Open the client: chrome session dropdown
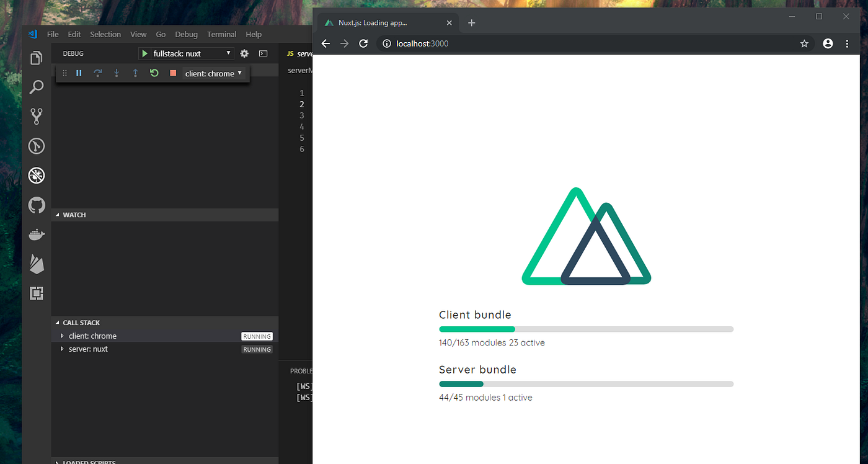 [213, 73]
